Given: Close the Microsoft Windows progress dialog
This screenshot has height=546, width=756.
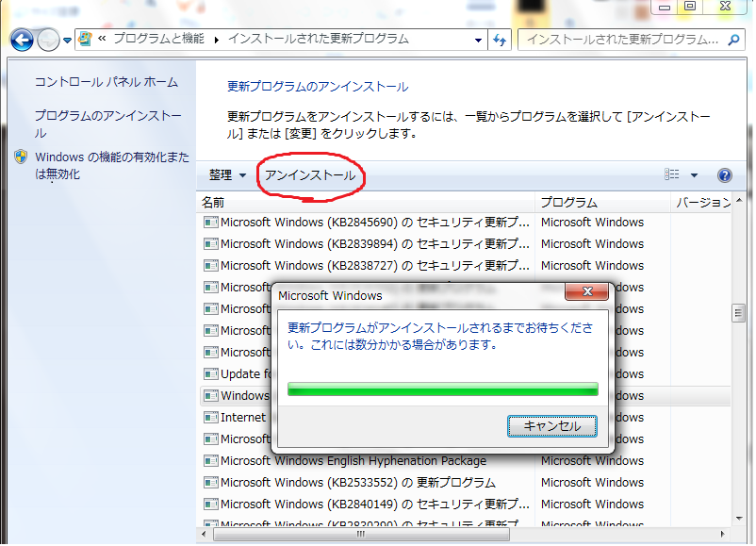Looking at the screenshot, I should coord(586,291).
